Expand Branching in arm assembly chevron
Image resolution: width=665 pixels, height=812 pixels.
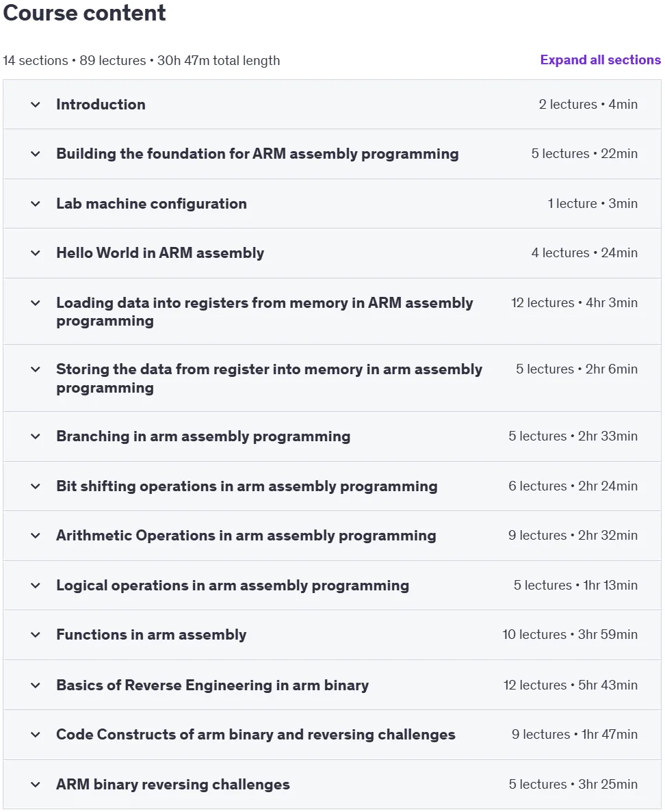(x=35, y=436)
